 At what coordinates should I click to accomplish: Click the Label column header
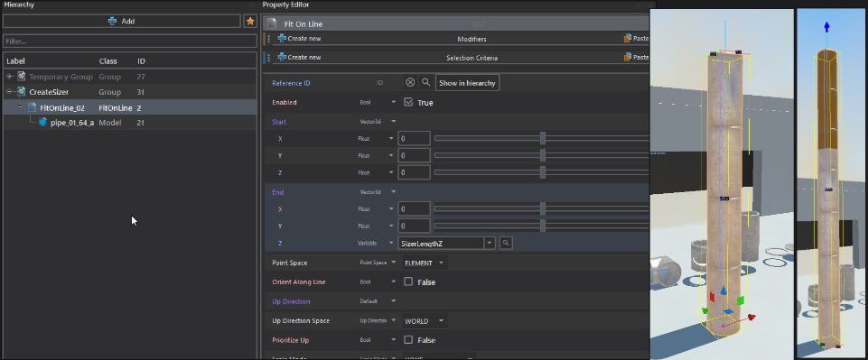(x=16, y=60)
